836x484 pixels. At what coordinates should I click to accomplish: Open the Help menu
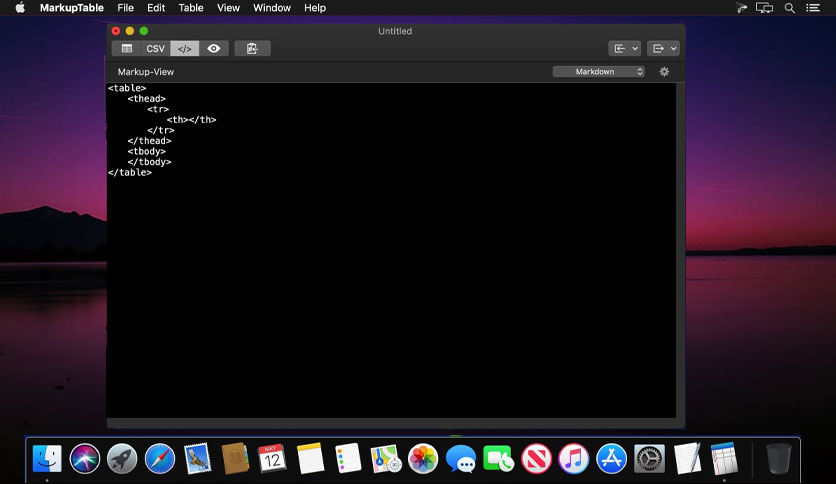(x=315, y=8)
